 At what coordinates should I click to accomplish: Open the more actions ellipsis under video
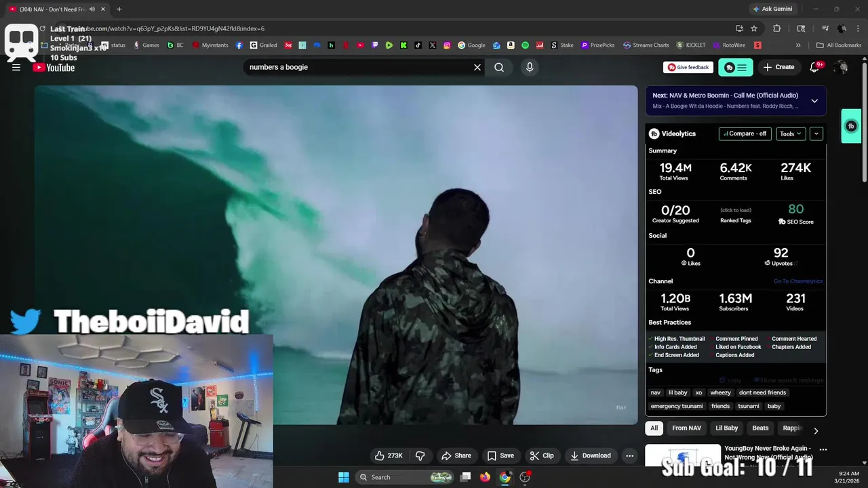(629, 455)
